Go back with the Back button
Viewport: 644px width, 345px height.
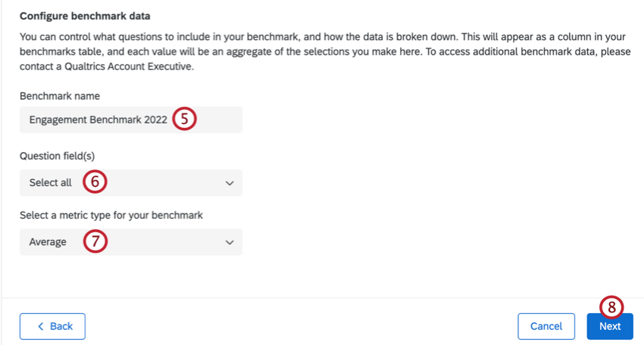coord(52,326)
